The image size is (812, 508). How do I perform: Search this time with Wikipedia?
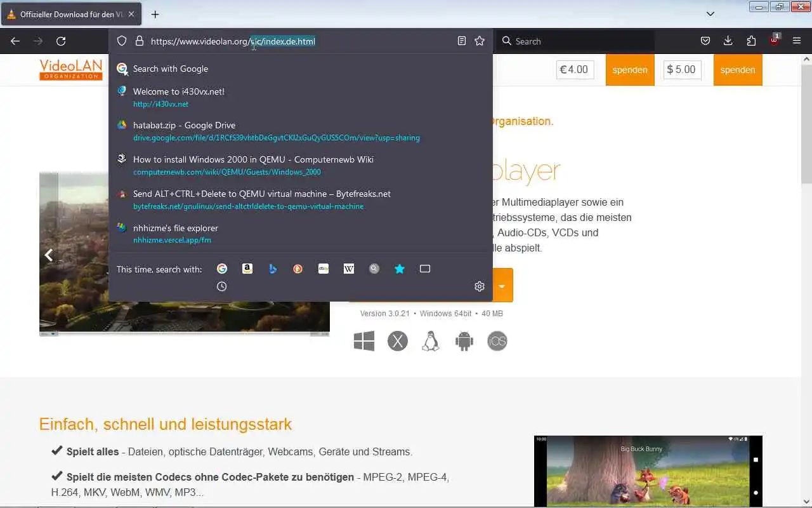(349, 269)
